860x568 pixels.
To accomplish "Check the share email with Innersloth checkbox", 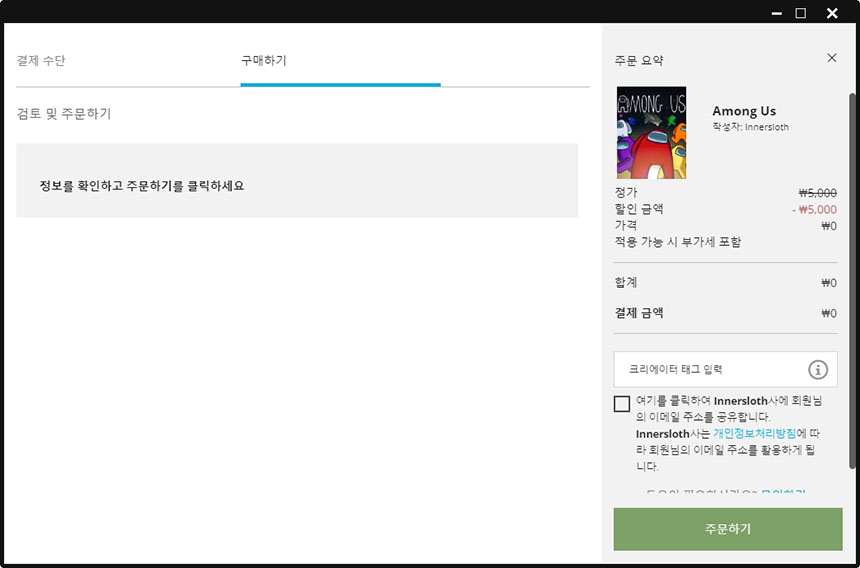I will click(621, 404).
